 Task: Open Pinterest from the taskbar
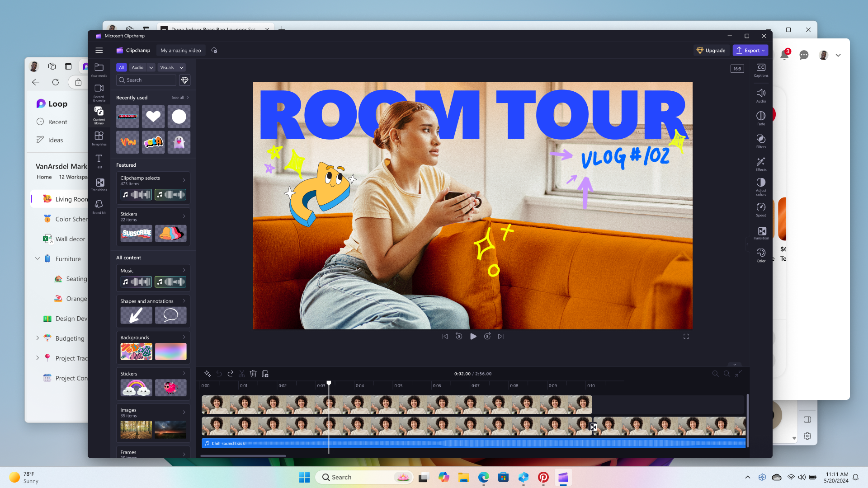543,477
